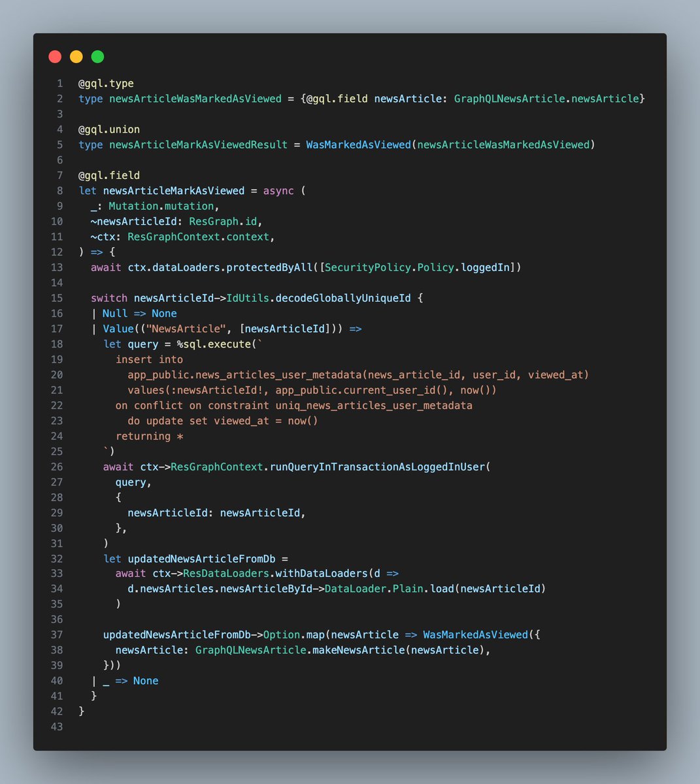700x784 pixels.
Task: Click the '| Null => None' case
Action: 133,314
